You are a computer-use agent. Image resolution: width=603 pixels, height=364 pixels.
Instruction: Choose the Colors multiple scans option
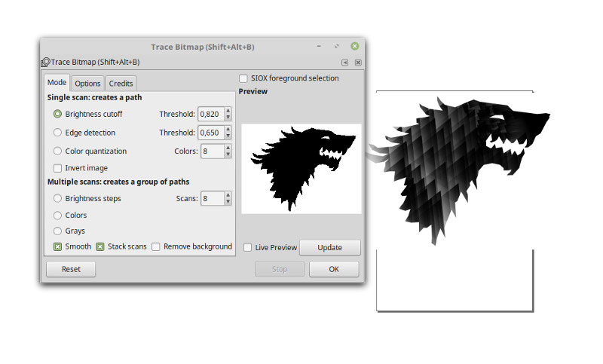pos(57,216)
